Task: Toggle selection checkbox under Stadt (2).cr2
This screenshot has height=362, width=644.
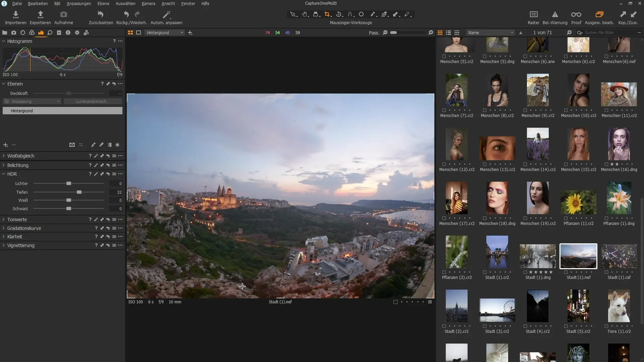Action: pos(444,326)
